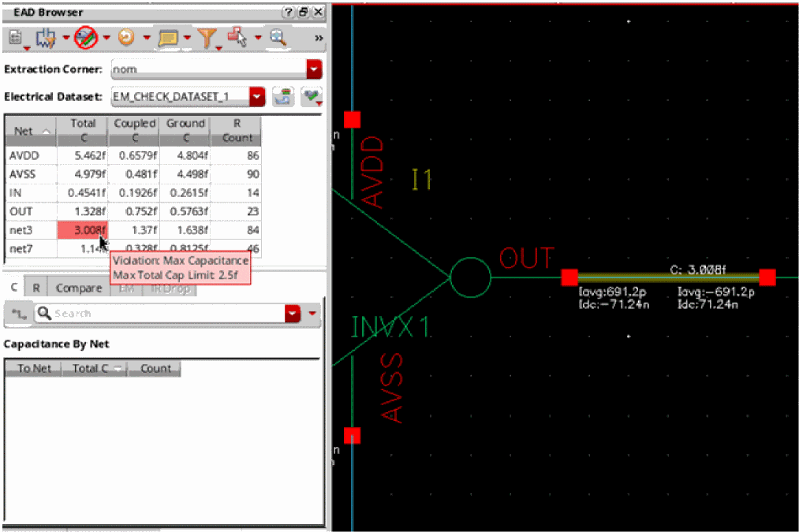Click the circuit extraction filter icon
Screen dimensions: 799x532
click(x=45, y=37)
